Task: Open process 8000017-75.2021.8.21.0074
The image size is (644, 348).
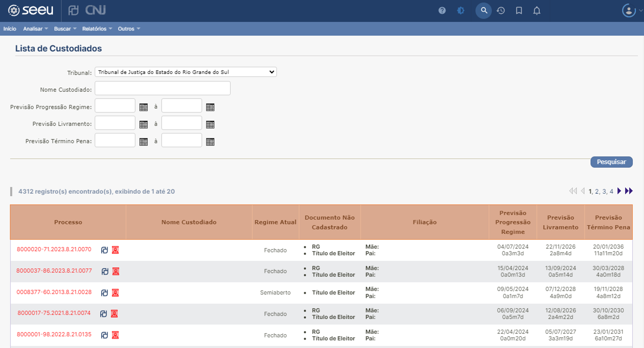Action: (54, 313)
